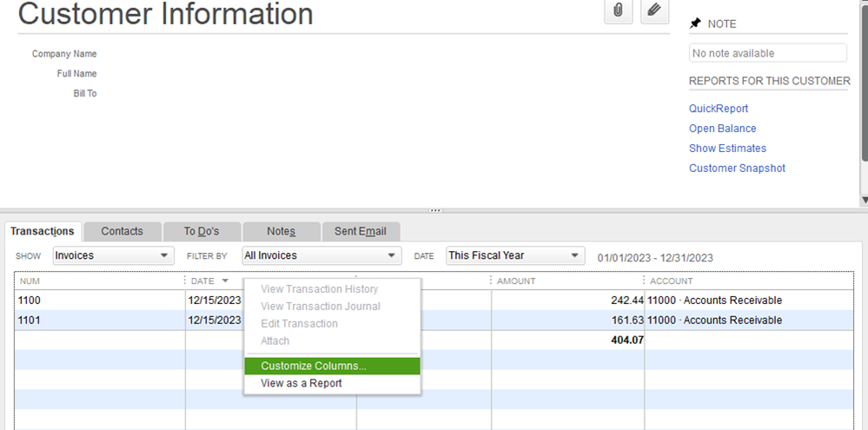Click the pencil edit customer icon
This screenshot has width=868, height=430.
(654, 10)
